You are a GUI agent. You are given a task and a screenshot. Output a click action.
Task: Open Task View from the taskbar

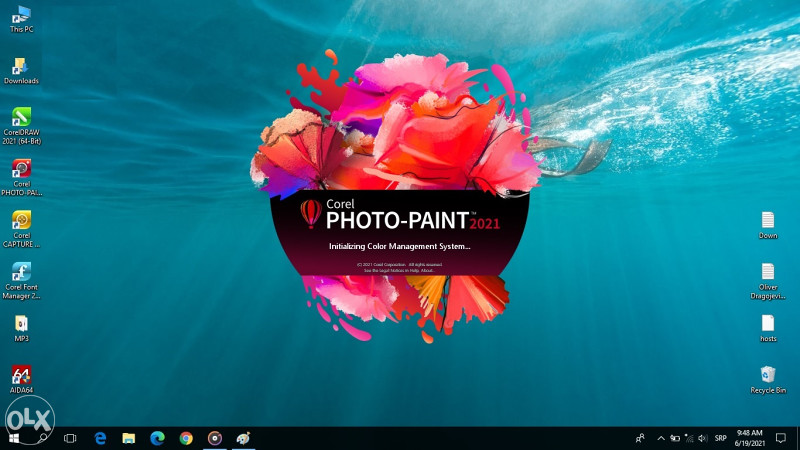pyautogui.click(x=70, y=438)
